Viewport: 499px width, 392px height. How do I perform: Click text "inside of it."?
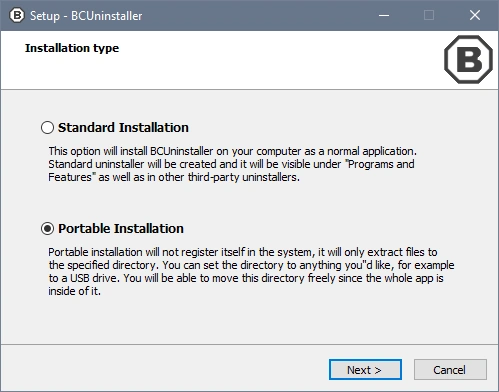75,291
